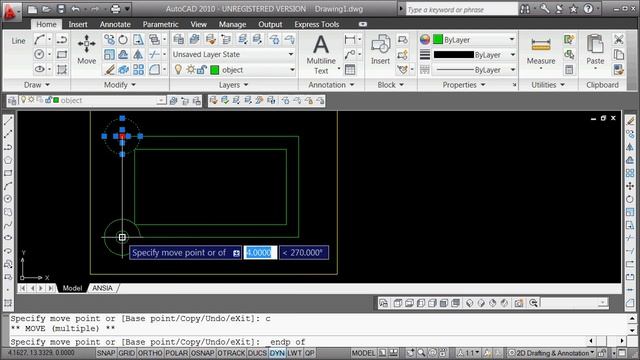Toggle POLAR tracking in status bar
The image size is (640, 360).
coord(177,353)
